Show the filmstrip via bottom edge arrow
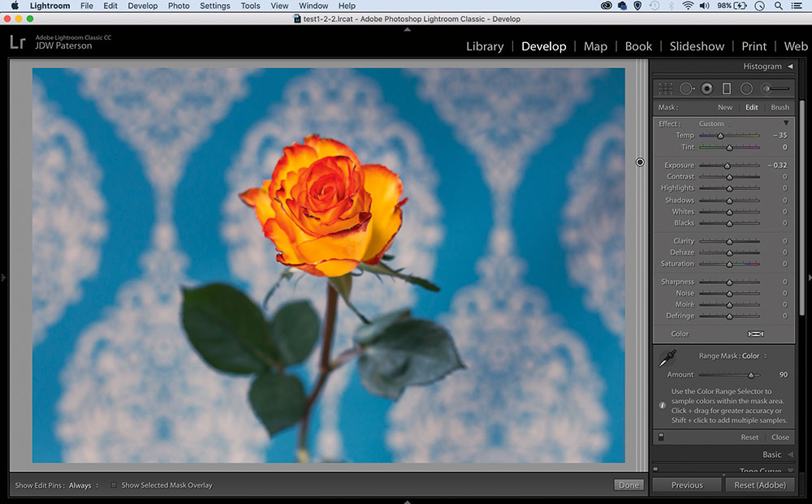812x504 pixels. [x=407, y=502]
